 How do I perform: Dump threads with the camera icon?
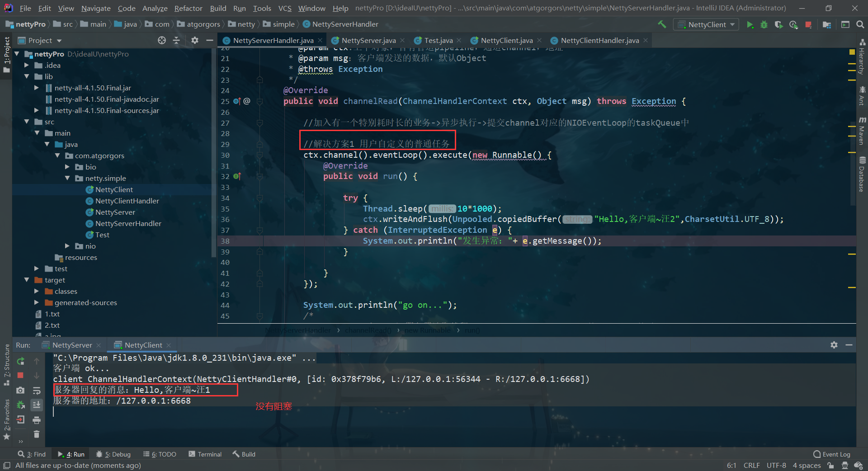pos(20,390)
